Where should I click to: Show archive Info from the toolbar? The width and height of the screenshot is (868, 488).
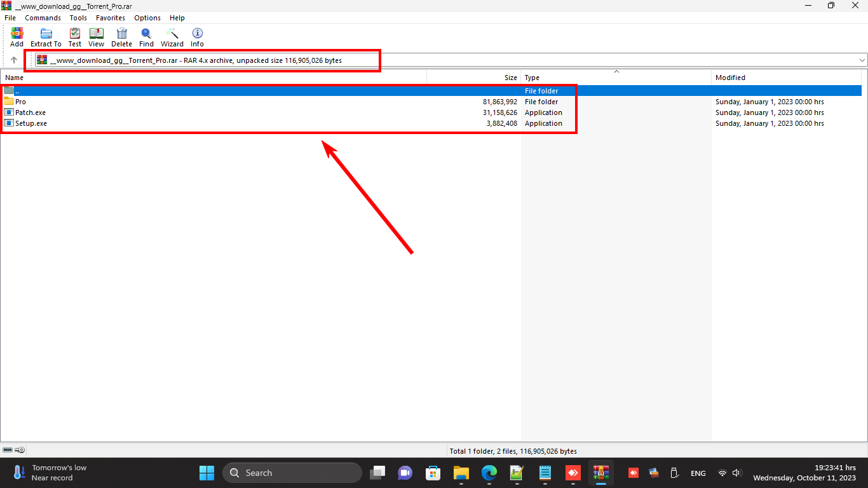[198, 37]
